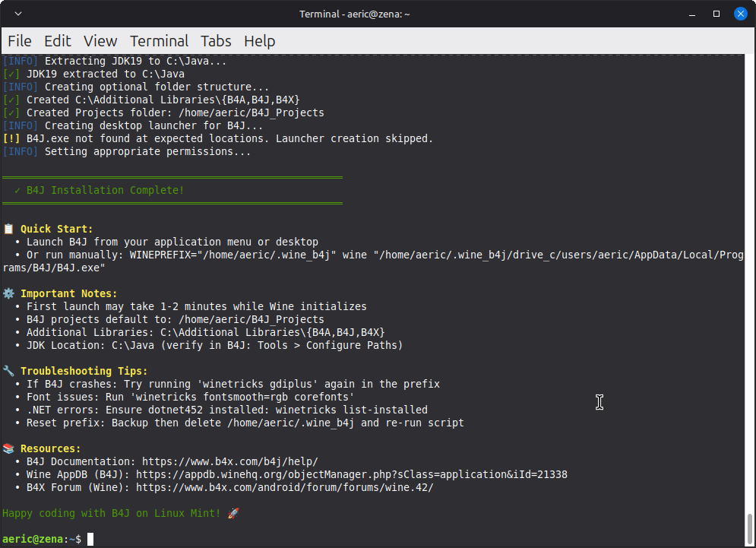Click 'Setting appropriate permissions...' line
Image resolution: width=756 pixels, height=548 pixels.
tap(127, 151)
